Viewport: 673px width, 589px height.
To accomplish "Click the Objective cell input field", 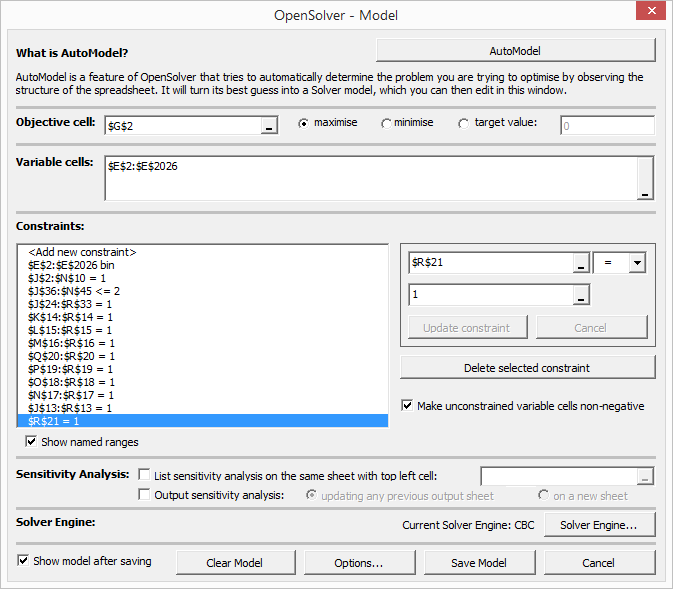I will coord(183,126).
